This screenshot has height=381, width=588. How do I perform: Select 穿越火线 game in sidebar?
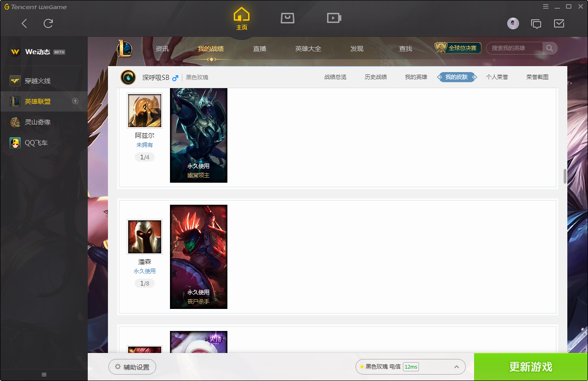(x=44, y=81)
